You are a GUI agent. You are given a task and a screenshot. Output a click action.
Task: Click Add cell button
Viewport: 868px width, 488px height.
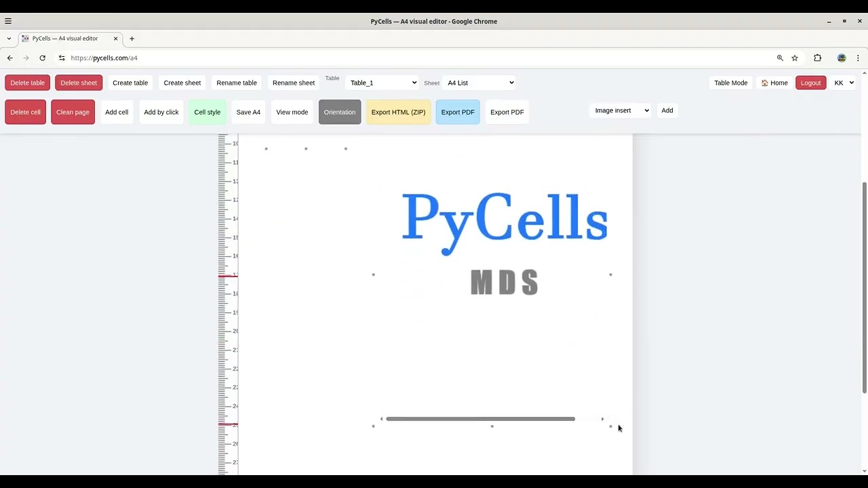point(117,113)
